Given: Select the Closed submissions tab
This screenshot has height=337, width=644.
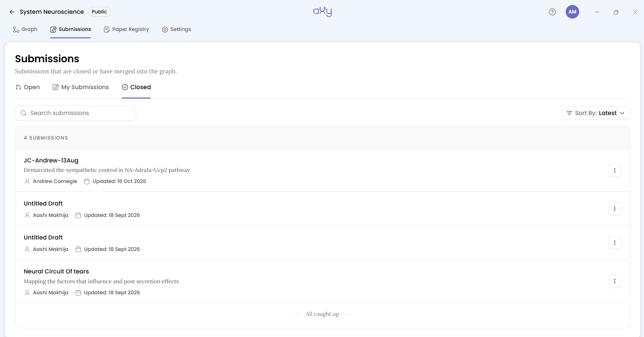Looking at the screenshot, I should pos(136,87).
